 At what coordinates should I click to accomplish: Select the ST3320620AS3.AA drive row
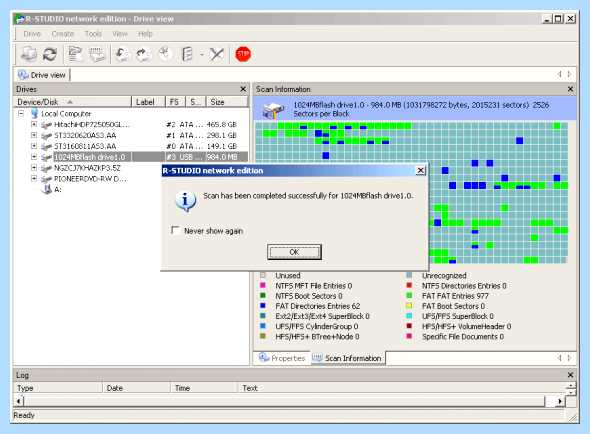coord(131,136)
